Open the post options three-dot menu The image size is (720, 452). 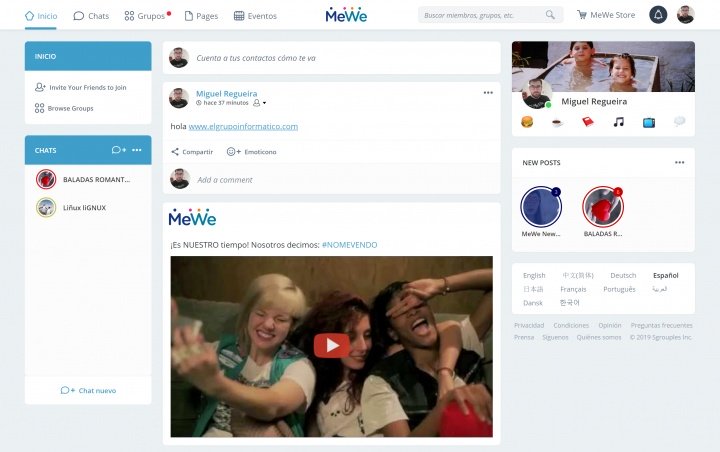tap(488, 93)
